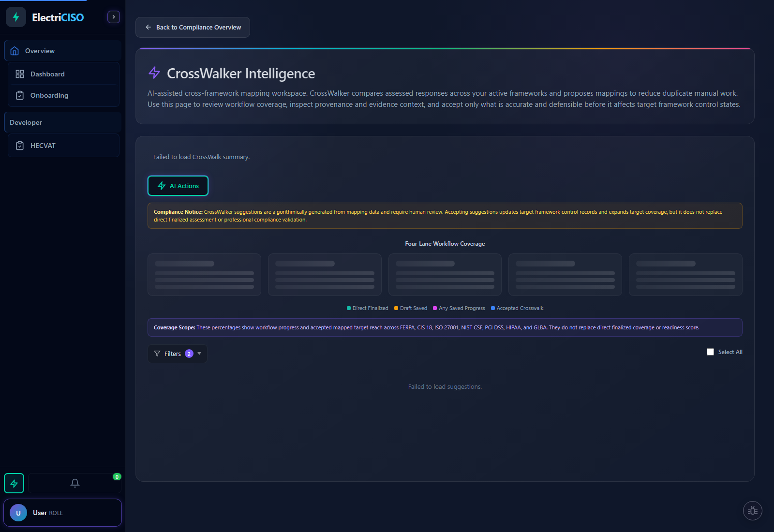Click the ElectriCISO lightning logo icon
Image resolution: width=774 pixels, height=532 pixels.
[x=16, y=17]
